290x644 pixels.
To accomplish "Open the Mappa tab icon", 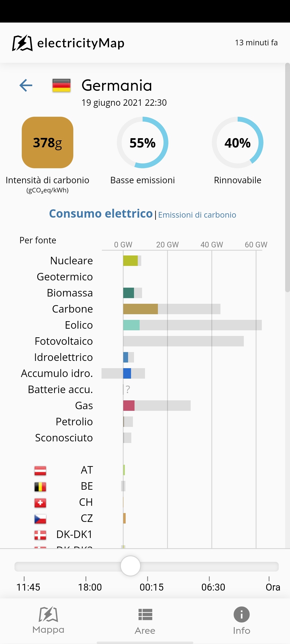I will point(48,614).
